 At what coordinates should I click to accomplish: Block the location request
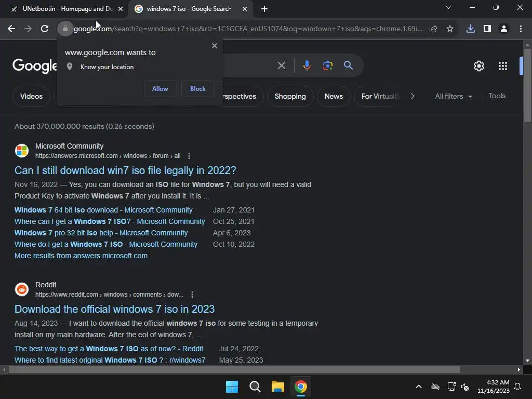(x=197, y=89)
